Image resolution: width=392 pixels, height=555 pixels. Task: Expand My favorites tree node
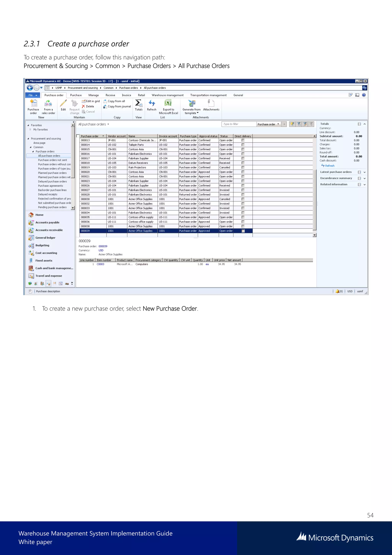tap(30, 130)
